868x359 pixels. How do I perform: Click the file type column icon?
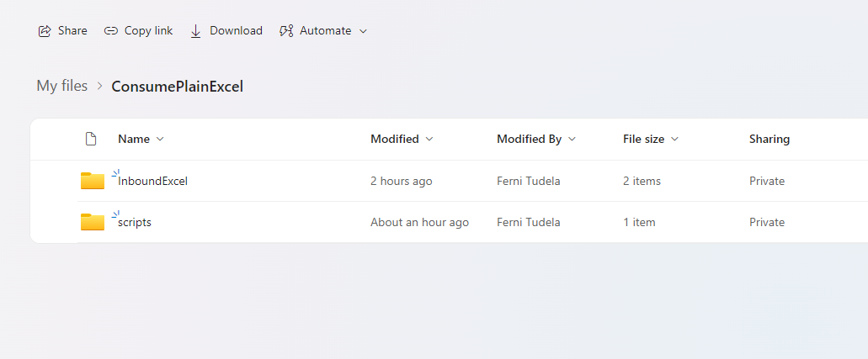(91, 140)
